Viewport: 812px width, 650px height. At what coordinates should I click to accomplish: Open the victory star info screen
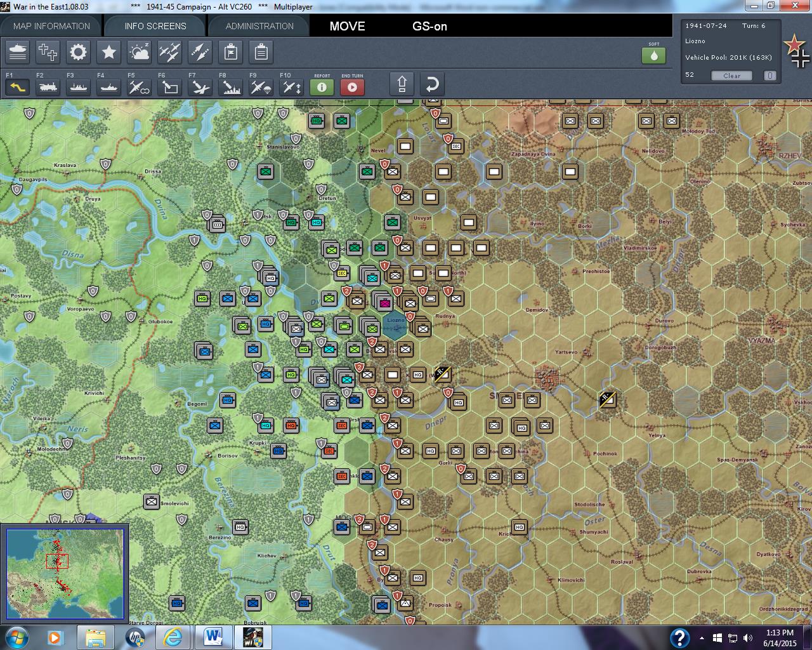[109, 52]
